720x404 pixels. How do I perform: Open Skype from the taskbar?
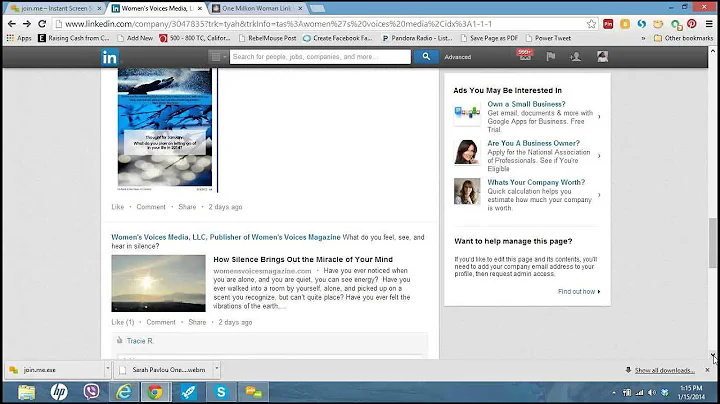click(221, 392)
